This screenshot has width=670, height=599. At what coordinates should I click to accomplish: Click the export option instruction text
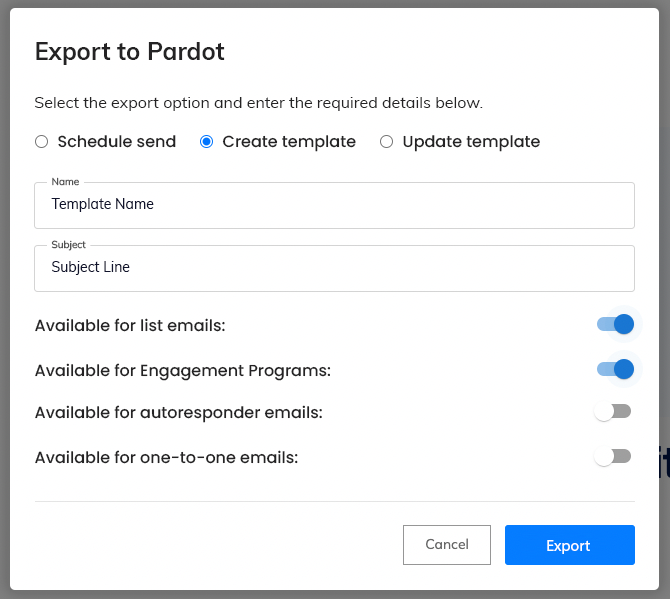258,103
